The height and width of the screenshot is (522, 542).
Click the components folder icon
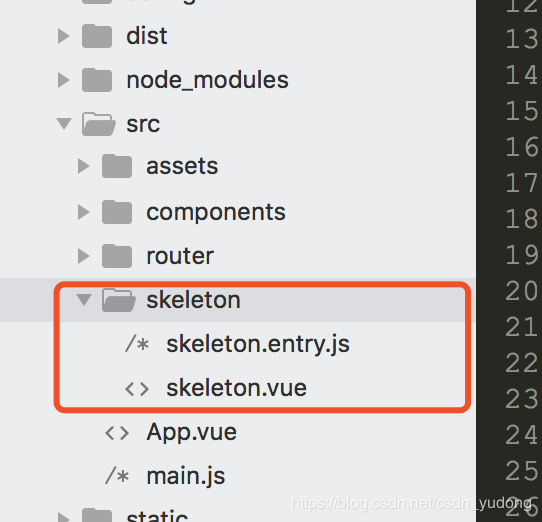pyautogui.click(x=117, y=212)
